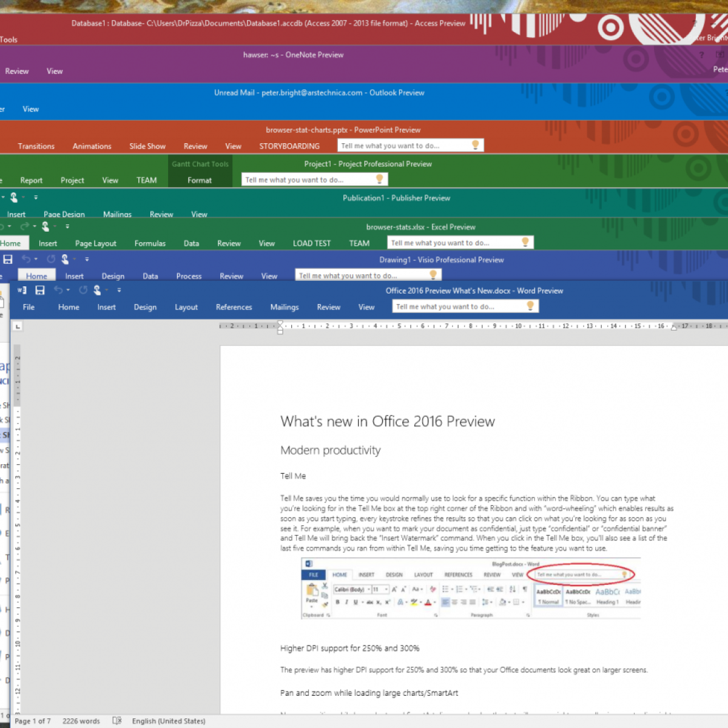728x728 pixels.
Task: Click the proofing errors icon in status bar
Action: coord(116,721)
